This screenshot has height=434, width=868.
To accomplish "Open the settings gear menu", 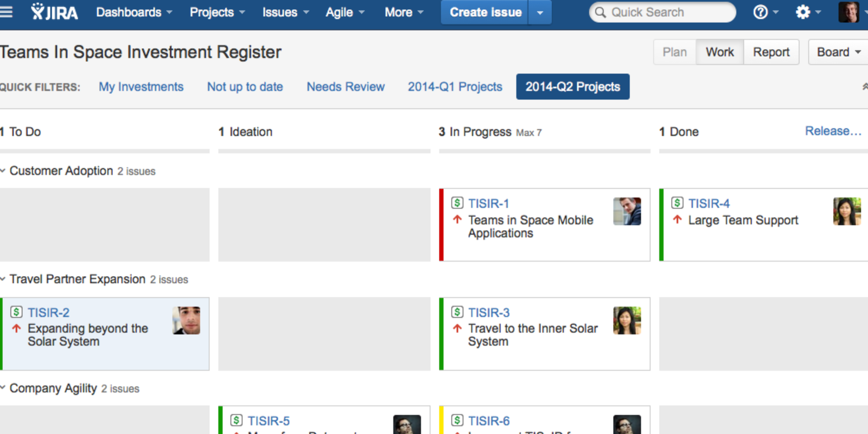I will pyautogui.click(x=803, y=12).
